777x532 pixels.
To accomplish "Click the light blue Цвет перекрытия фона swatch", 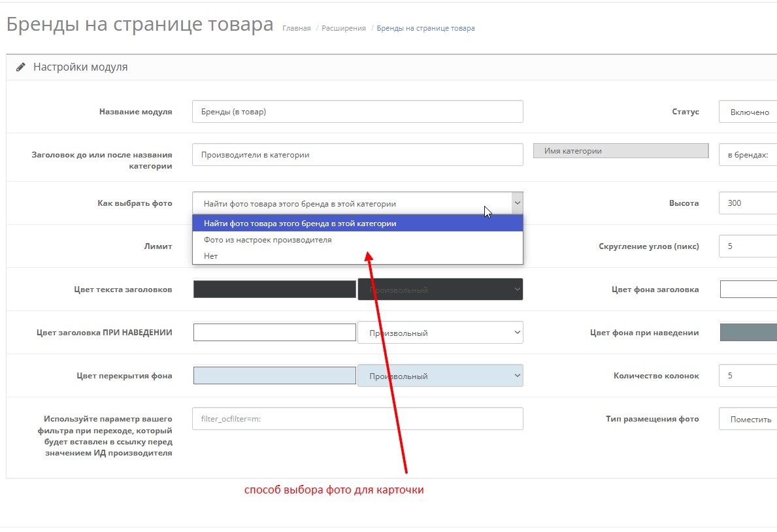I will [274, 376].
